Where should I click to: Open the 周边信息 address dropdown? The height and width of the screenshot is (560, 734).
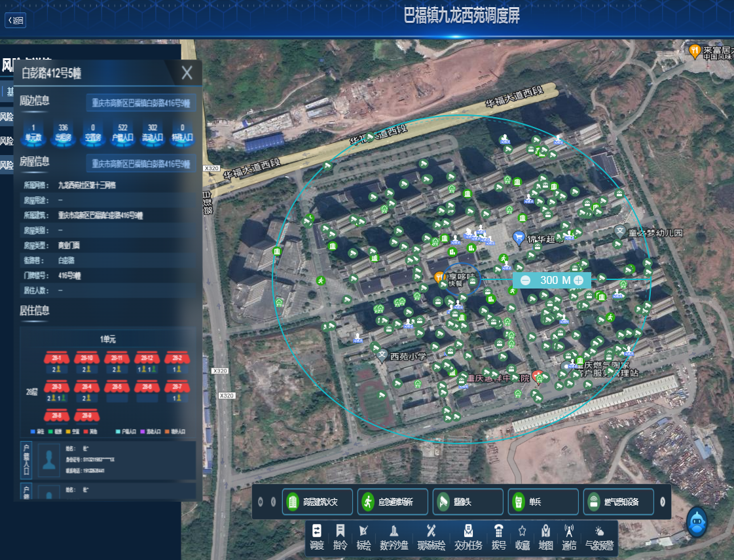pos(141,103)
